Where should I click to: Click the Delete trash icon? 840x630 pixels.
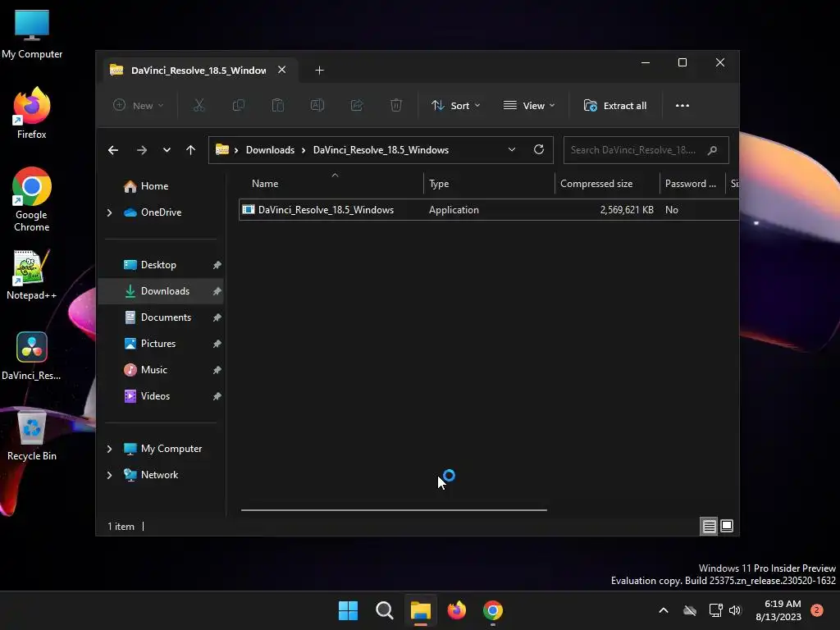(396, 106)
